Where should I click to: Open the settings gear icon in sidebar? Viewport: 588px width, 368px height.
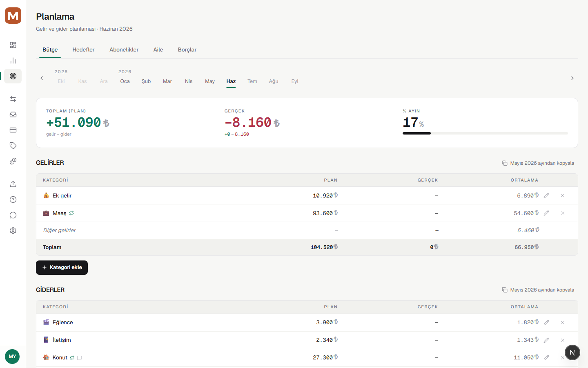pyautogui.click(x=13, y=231)
